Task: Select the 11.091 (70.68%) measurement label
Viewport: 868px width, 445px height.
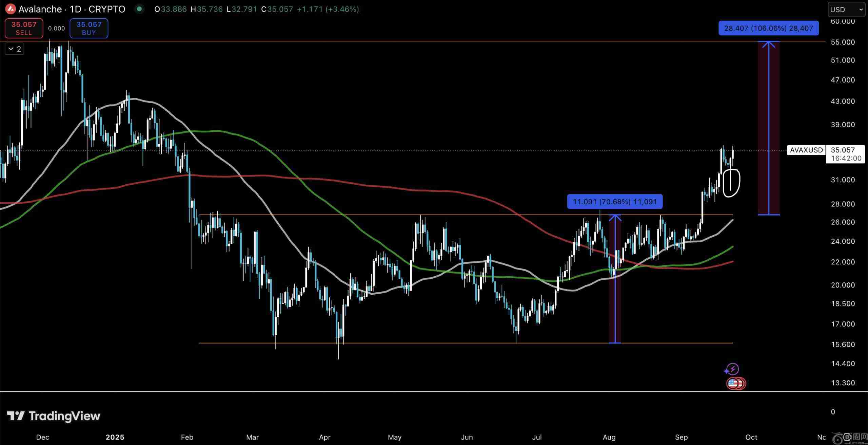Action: (x=614, y=202)
